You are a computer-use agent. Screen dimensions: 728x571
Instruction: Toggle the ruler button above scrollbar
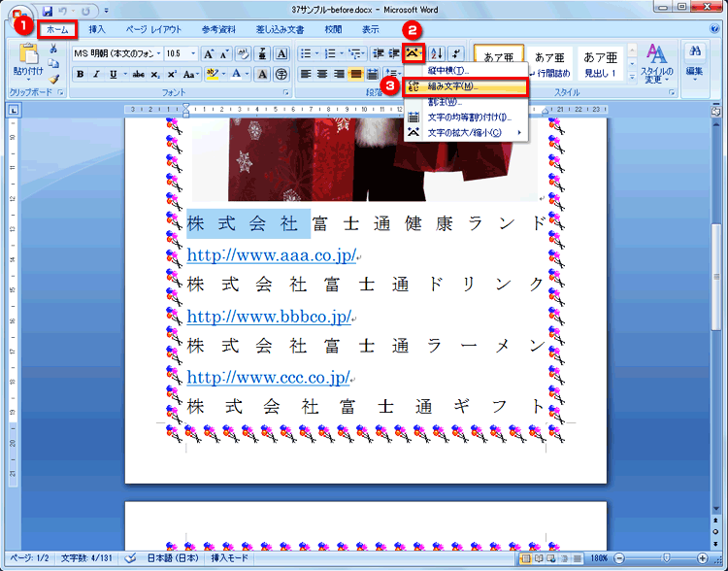tap(715, 111)
